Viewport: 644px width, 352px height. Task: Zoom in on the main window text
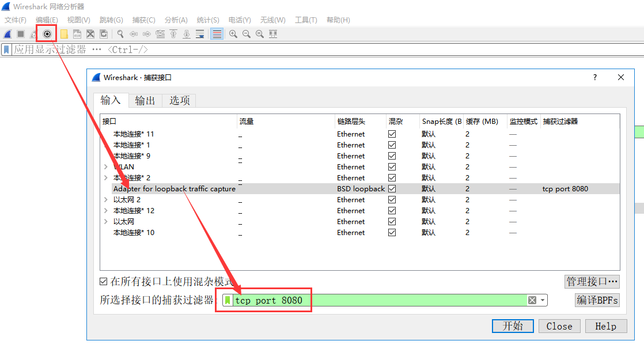233,34
